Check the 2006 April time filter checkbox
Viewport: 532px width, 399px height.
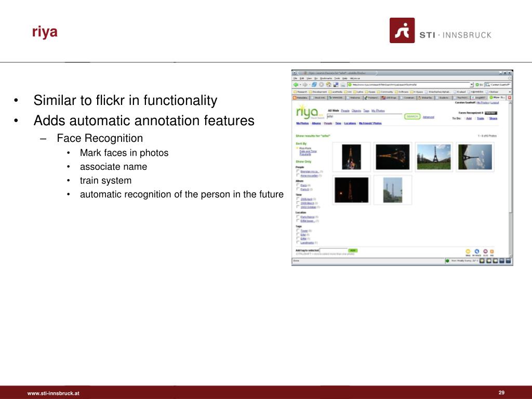point(298,199)
